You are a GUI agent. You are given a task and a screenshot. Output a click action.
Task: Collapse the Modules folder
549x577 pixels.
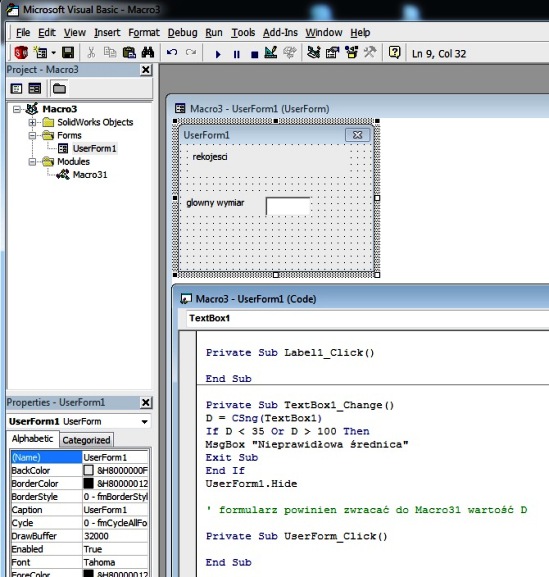click(x=32, y=162)
